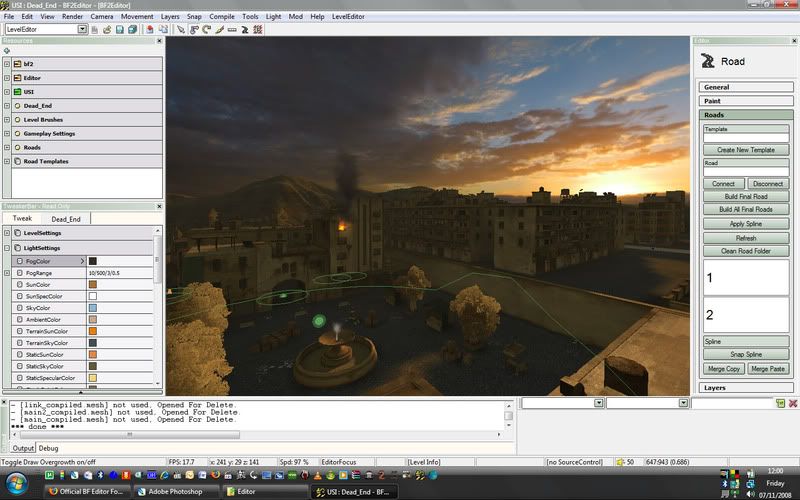Expand the Layers section in Editor panel
This screenshot has height=500, width=800.
coord(745,388)
